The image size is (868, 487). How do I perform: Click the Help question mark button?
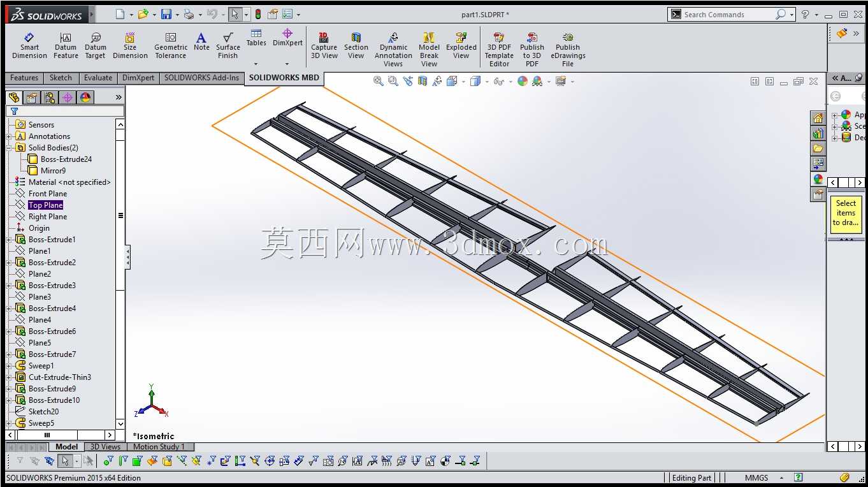(805, 14)
